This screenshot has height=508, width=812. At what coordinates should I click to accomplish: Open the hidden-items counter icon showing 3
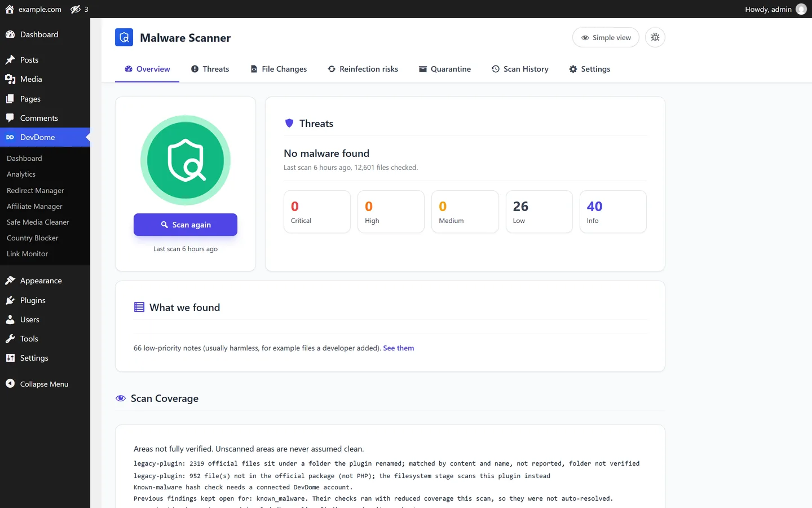coord(80,9)
